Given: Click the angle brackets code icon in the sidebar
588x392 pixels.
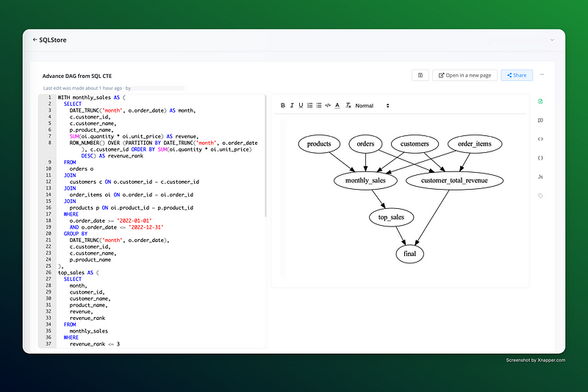Looking at the screenshot, I should 540,139.
